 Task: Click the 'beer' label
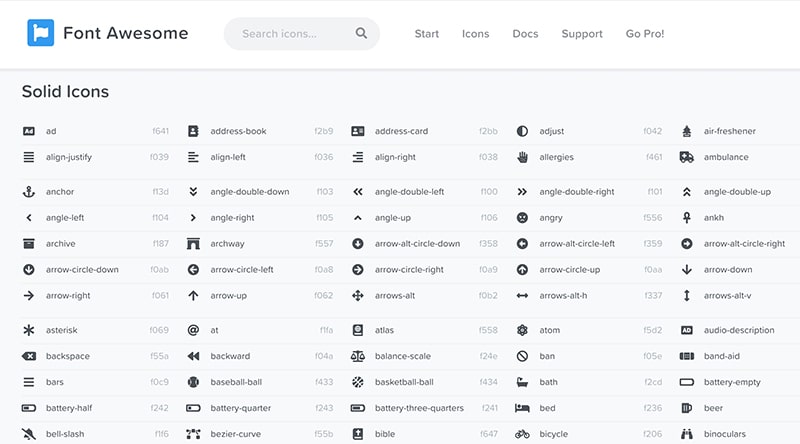pos(713,408)
